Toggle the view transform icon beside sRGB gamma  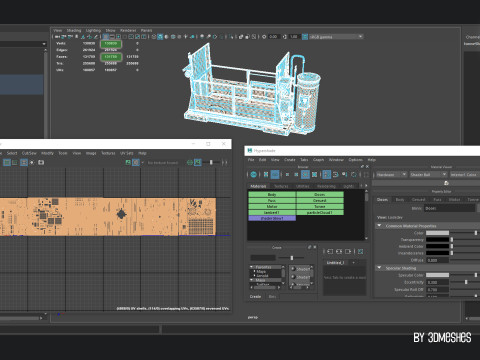tap(305, 37)
